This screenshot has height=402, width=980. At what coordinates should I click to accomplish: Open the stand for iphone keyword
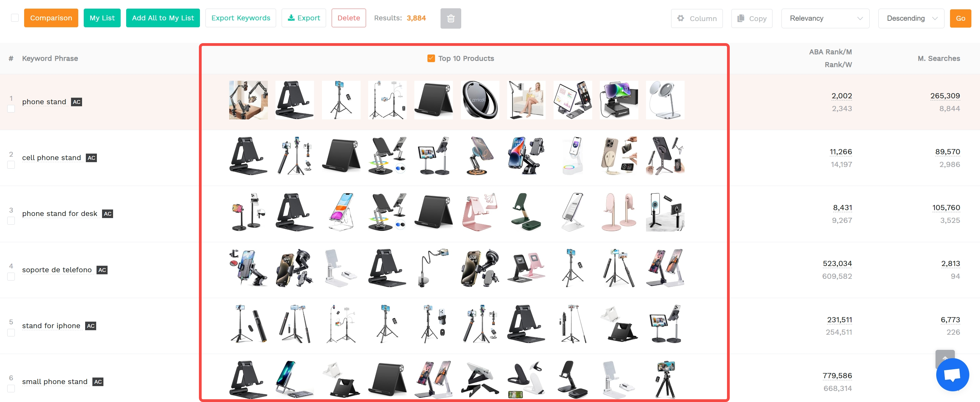point(51,326)
